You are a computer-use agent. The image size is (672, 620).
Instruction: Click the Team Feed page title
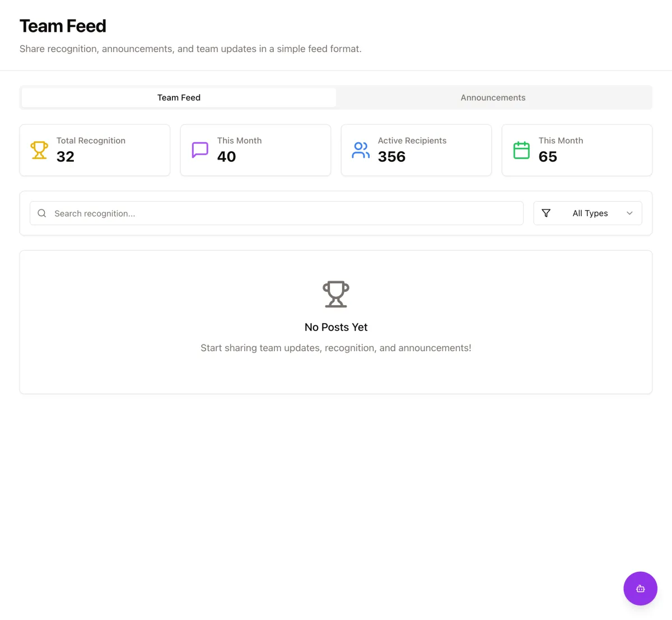pyautogui.click(x=63, y=26)
